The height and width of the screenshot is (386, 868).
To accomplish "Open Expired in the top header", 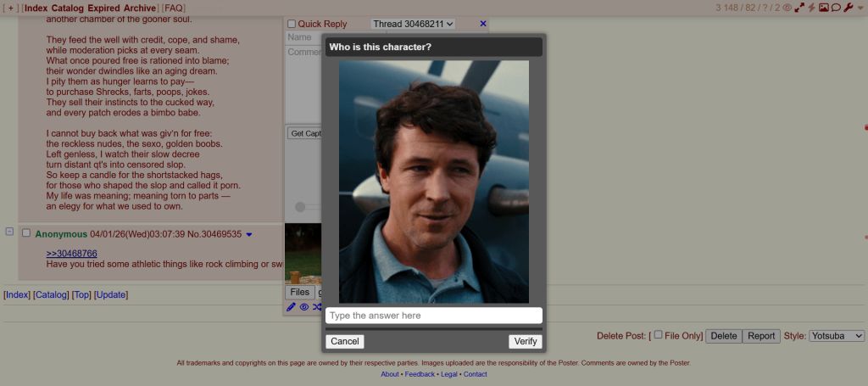I will 104,8.
